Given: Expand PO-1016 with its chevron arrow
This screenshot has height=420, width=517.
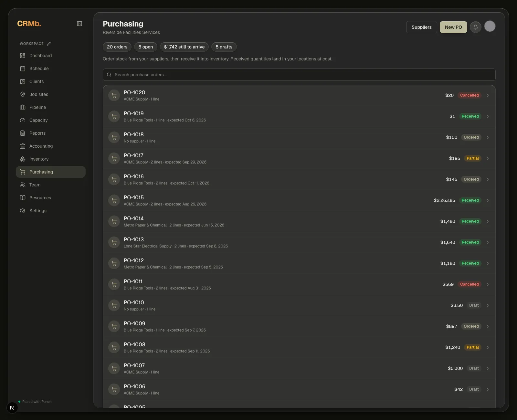Looking at the screenshot, I should 488,179.
